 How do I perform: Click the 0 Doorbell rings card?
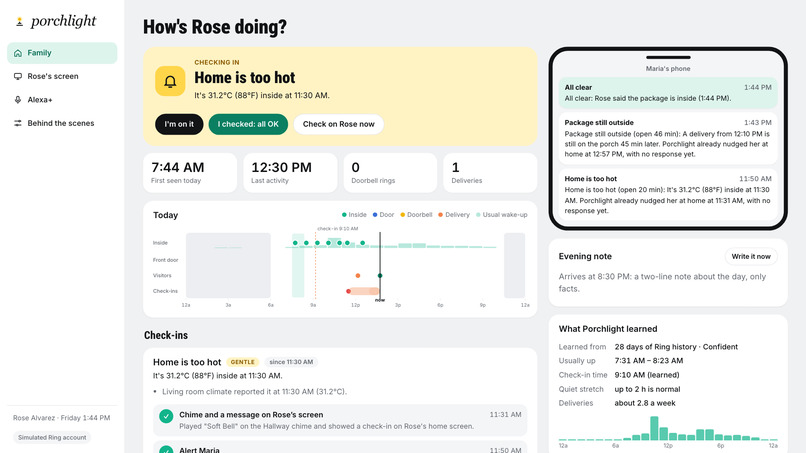pyautogui.click(x=390, y=173)
